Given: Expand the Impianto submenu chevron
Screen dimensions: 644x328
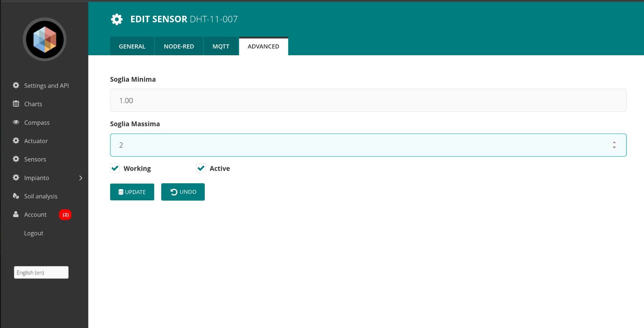Looking at the screenshot, I should coord(81,178).
